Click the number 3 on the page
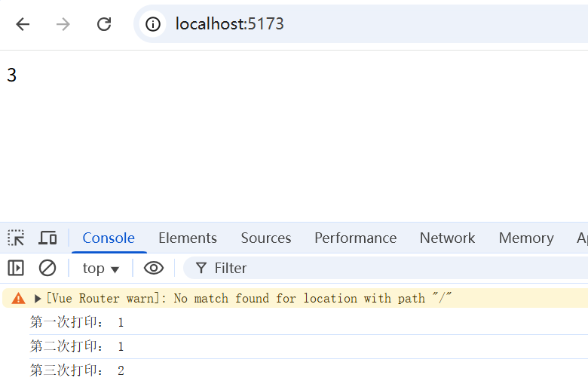This screenshot has height=387, width=588. click(x=11, y=75)
